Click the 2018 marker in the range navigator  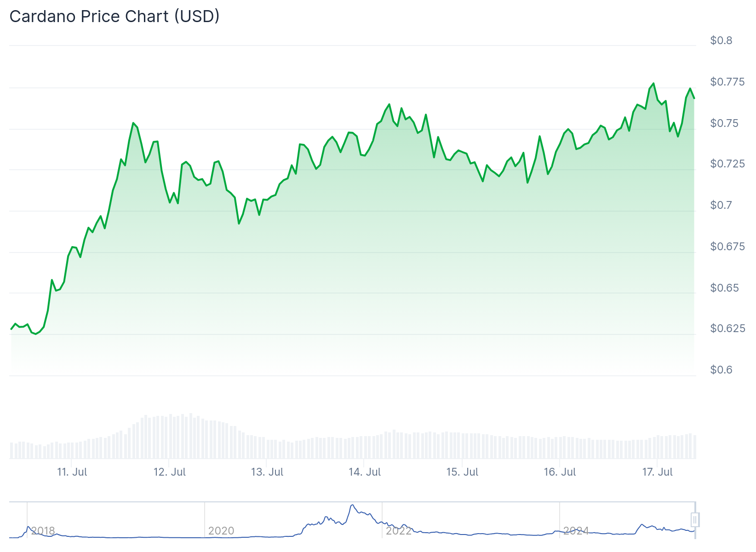(x=43, y=531)
